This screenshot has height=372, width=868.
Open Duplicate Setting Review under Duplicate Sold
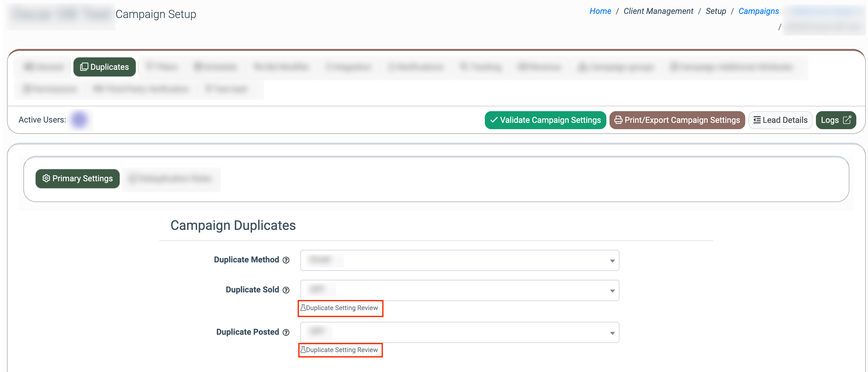click(x=340, y=308)
